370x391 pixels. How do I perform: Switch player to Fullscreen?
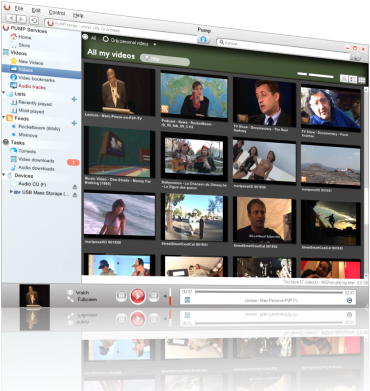pyautogui.click(x=83, y=299)
